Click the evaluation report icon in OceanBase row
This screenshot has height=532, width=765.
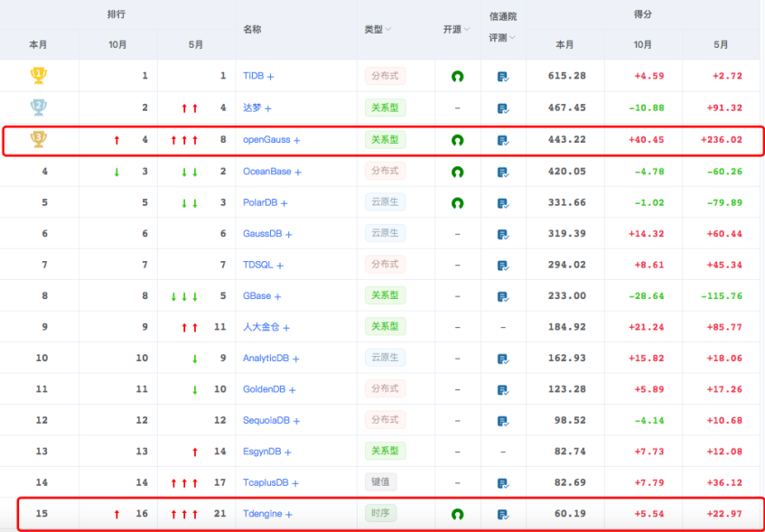[x=503, y=173]
